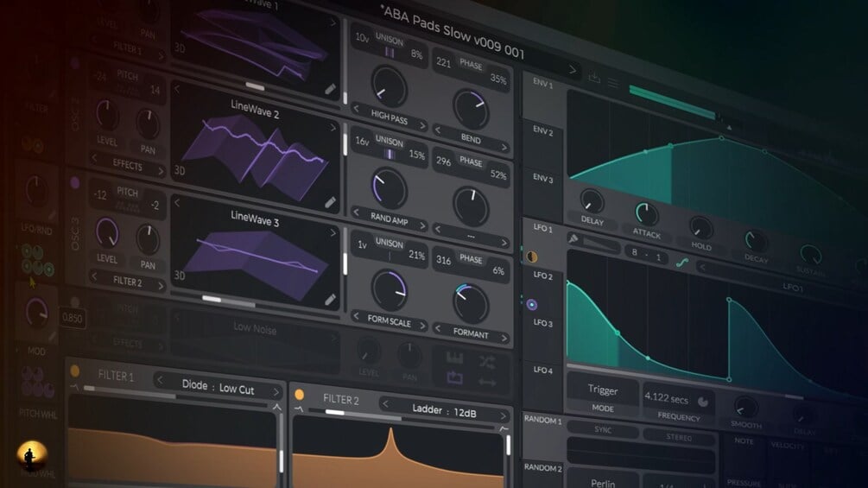Click the frequency tempo-mode icon beside 4.122 secs
This screenshot has width=868, height=488.
tap(703, 402)
